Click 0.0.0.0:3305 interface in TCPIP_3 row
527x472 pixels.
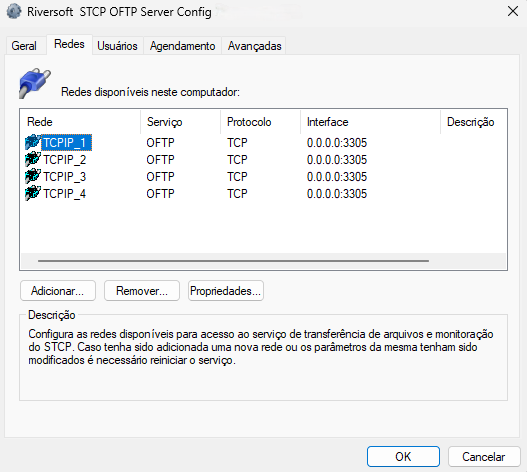point(337,177)
